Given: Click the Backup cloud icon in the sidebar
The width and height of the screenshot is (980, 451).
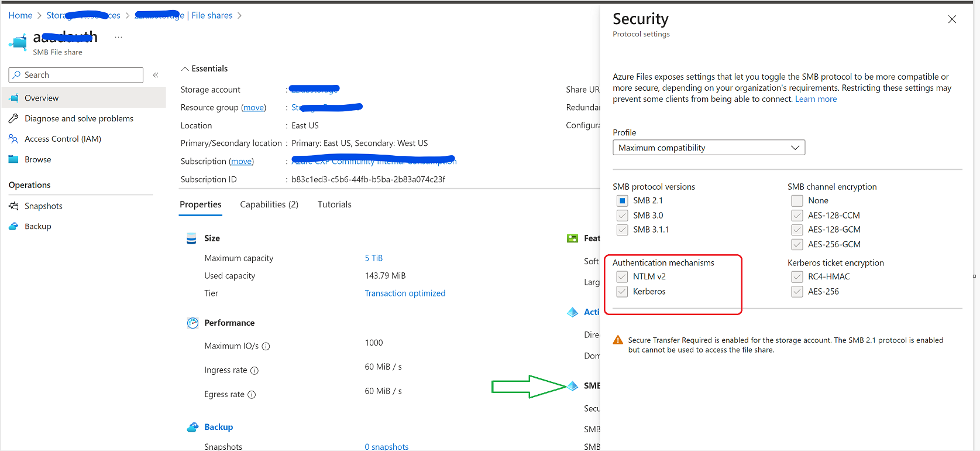Looking at the screenshot, I should pos(13,226).
